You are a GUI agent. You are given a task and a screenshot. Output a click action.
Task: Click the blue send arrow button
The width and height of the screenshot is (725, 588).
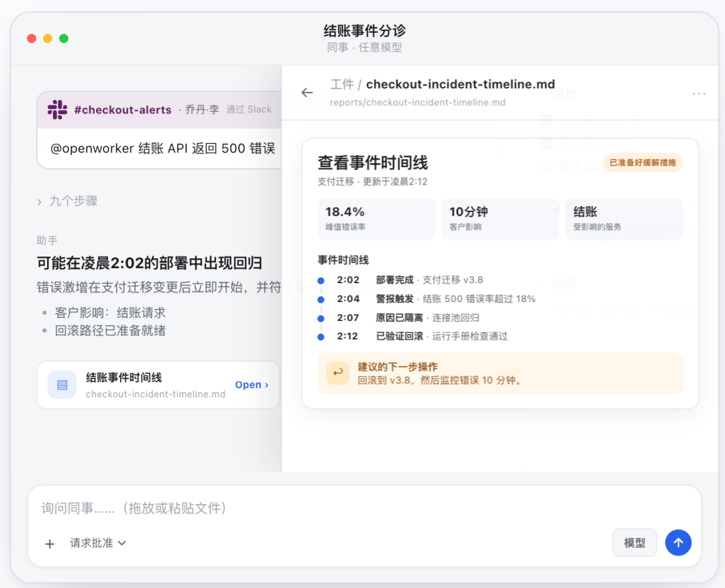[678, 543]
